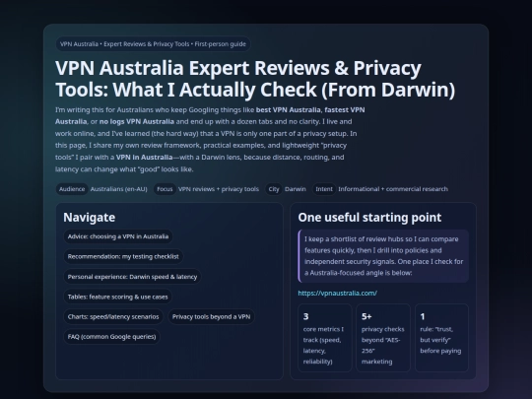Click the '5+ privacy checks' stat card
Viewport: 532px width, 399px height.
click(383, 338)
